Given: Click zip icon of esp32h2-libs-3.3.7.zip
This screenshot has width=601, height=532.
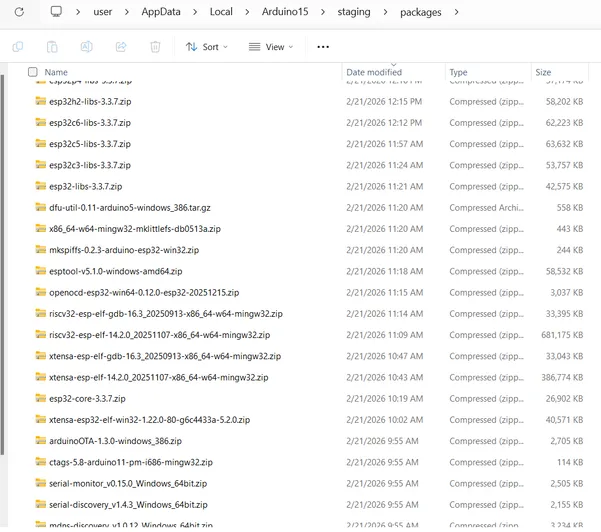Looking at the screenshot, I should click(x=41, y=101).
